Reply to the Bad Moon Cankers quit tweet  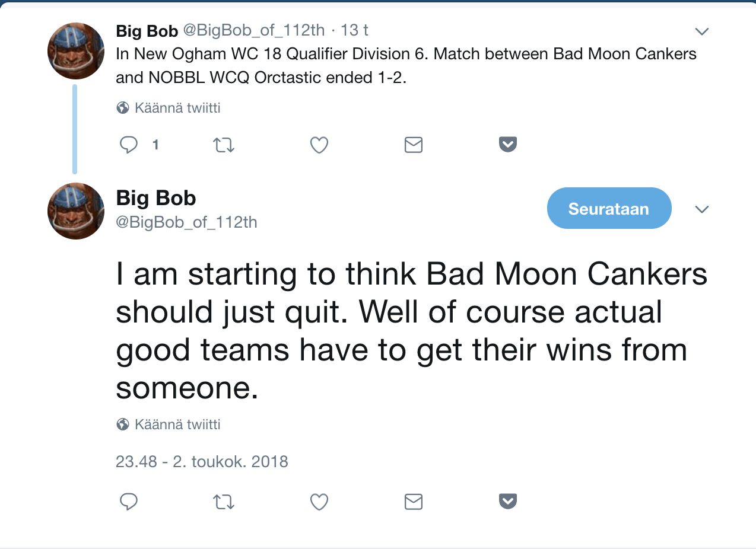tap(128, 502)
